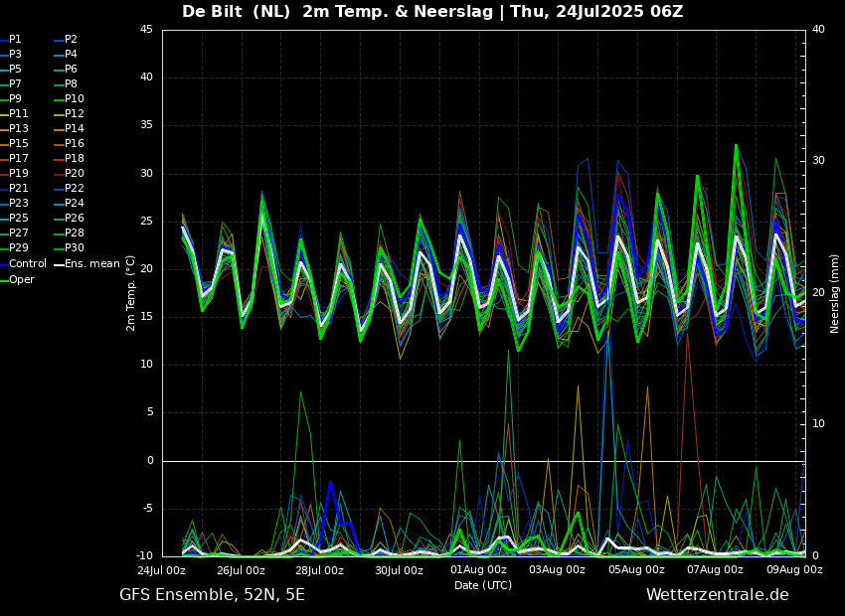This screenshot has width=845, height=616.
Task: Select the P18 legend label
Action: [x=75, y=159]
